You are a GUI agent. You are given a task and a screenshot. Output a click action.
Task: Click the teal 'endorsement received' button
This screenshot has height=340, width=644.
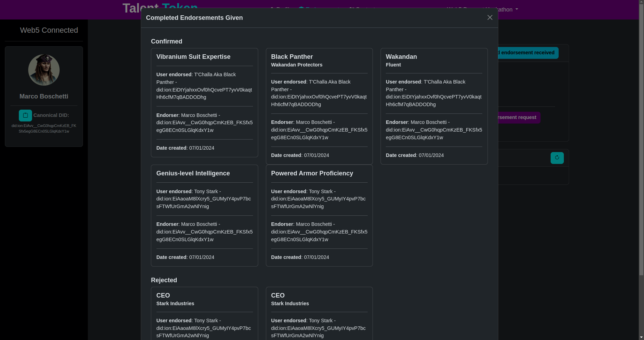tap(528, 53)
